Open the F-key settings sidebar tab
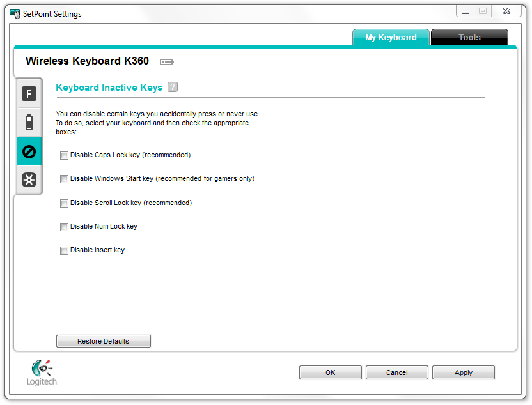Viewport: 532px width, 405px height. (29, 95)
